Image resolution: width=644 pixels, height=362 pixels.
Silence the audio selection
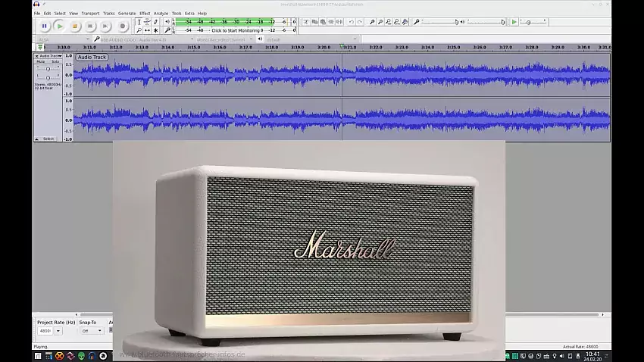(x=339, y=22)
